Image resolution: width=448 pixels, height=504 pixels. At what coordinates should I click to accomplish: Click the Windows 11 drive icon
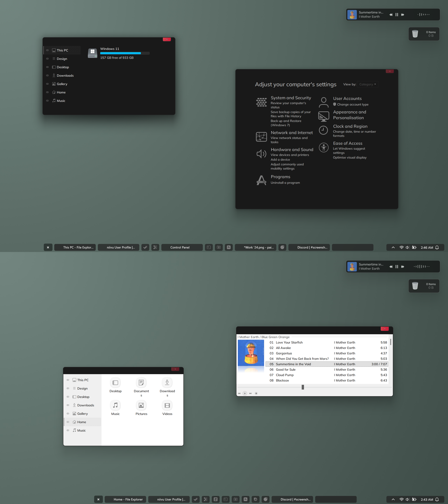(x=92, y=53)
